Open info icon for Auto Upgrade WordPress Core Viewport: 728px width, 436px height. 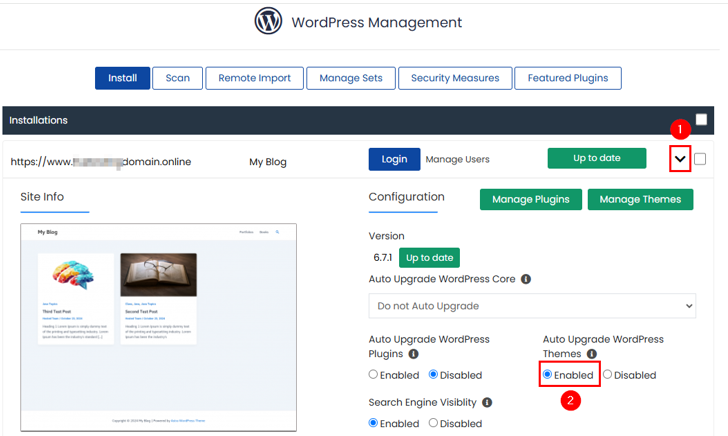526,279
